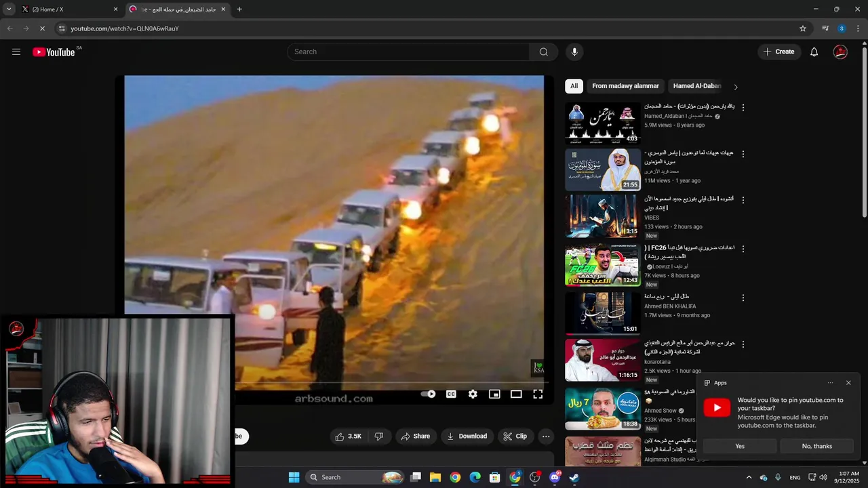Open the 1:16:15 korarotana video thumbnail

[602, 360]
